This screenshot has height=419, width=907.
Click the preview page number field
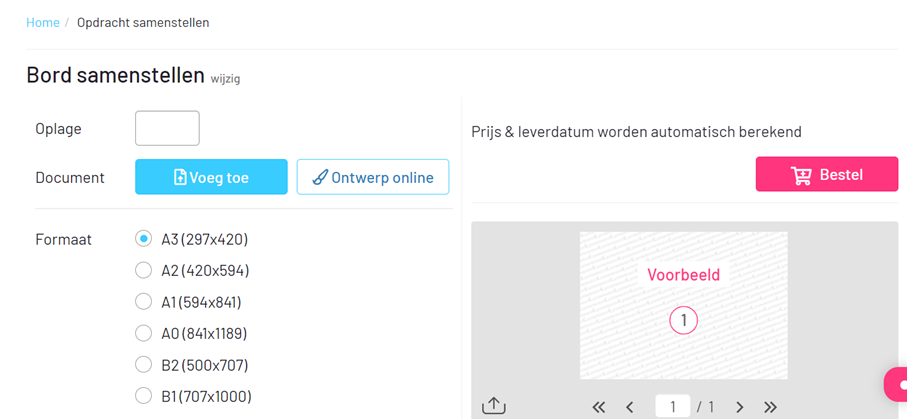tap(673, 407)
